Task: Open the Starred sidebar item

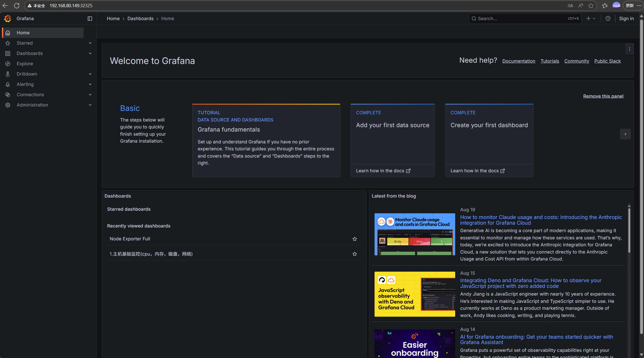Action: coord(25,43)
